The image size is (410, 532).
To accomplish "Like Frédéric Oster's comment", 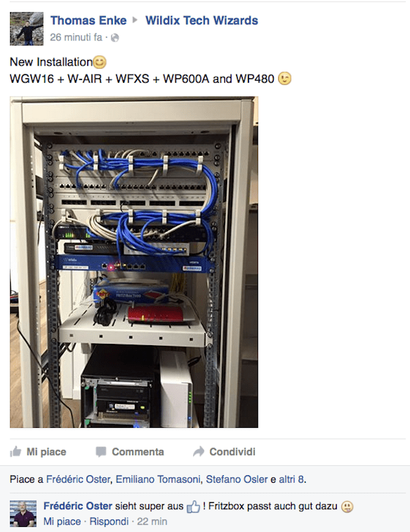I will pos(62,521).
